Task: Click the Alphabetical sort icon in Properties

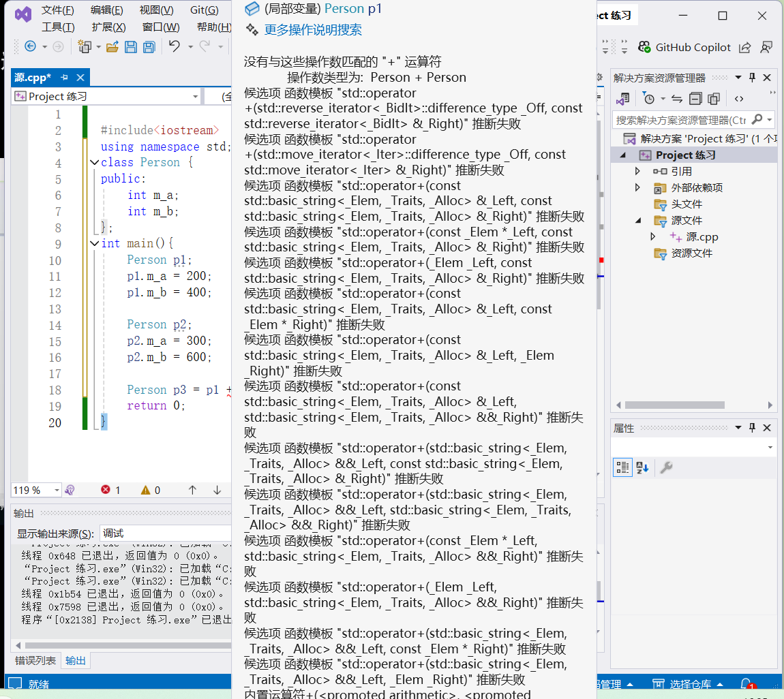Action: pos(642,467)
